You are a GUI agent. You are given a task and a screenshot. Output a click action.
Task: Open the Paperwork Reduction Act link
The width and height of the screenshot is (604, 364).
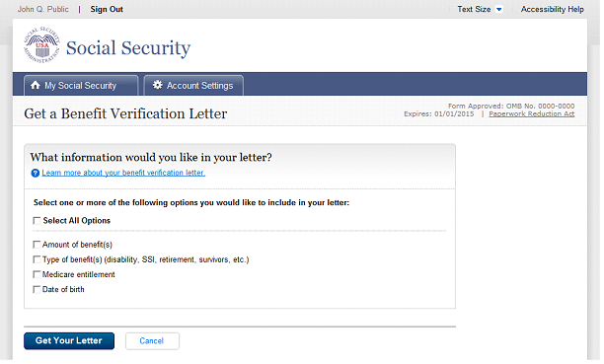click(x=532, y=114)
